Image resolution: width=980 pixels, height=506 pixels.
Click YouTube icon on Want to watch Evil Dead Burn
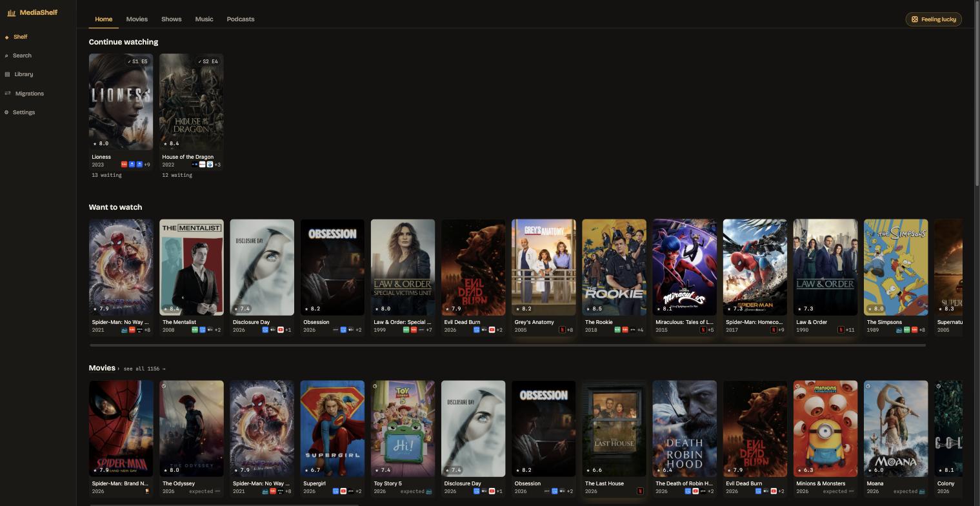pos(492,330)
